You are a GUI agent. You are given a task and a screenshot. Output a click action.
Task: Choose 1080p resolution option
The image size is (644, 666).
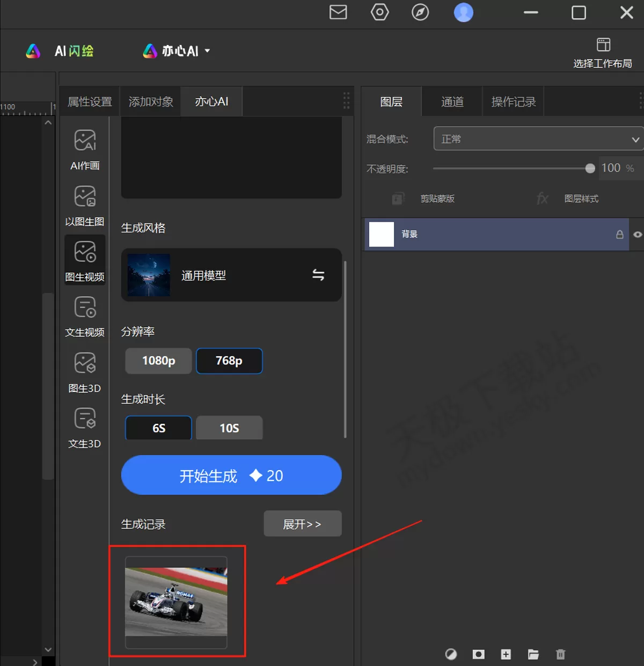coord(158,361)
